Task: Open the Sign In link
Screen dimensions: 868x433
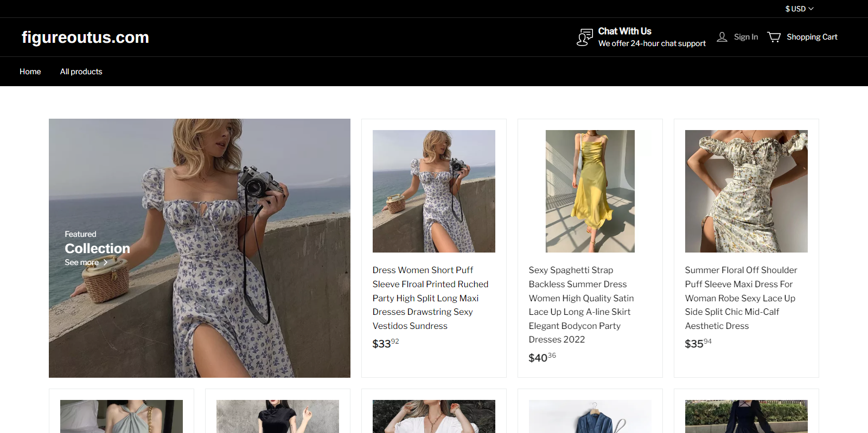Action: pyautogui.click(x=746, y=37)
